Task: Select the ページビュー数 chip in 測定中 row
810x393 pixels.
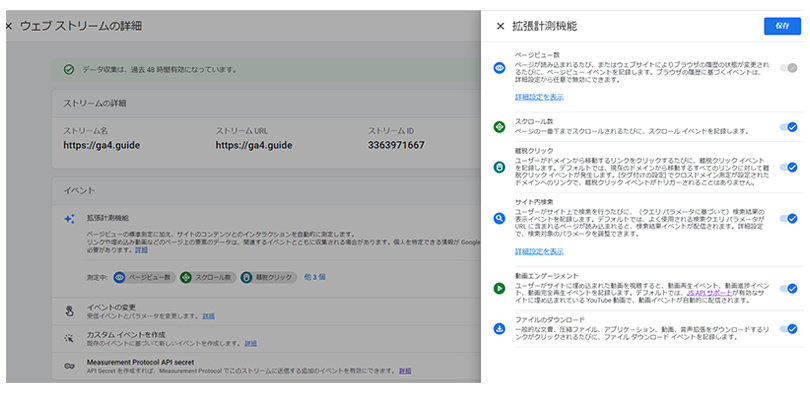Action: (x=145, y=277)
